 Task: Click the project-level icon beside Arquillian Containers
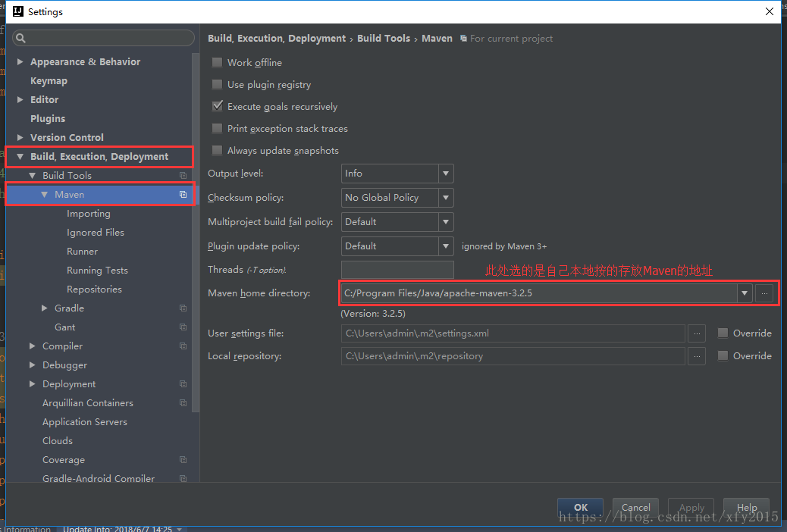pos(183,403)
